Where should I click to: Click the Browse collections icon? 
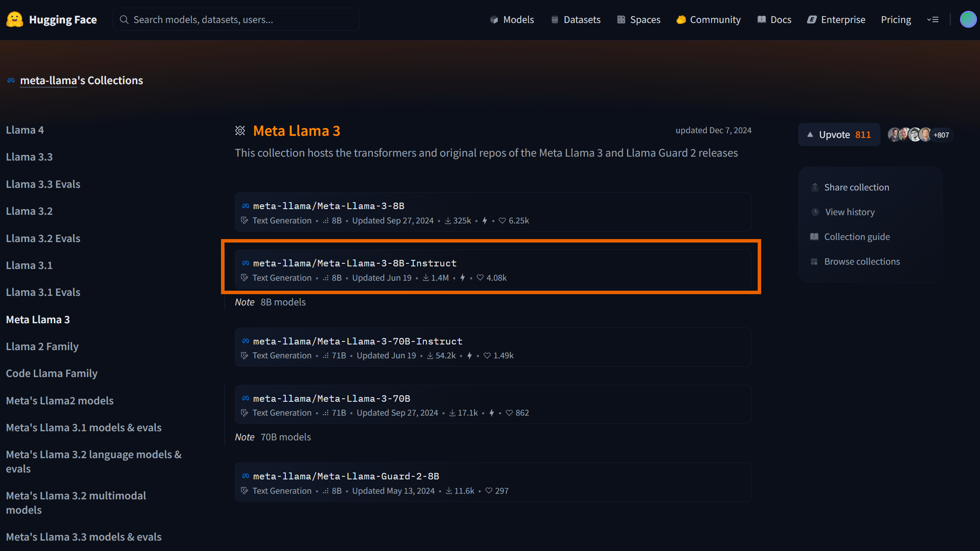click(814, 262)
